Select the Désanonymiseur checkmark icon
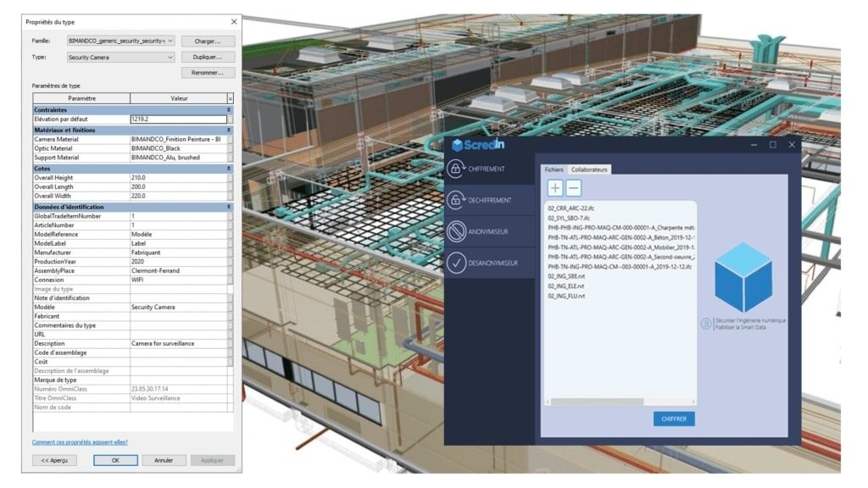 pyautogui.click(x=457, y=263)
